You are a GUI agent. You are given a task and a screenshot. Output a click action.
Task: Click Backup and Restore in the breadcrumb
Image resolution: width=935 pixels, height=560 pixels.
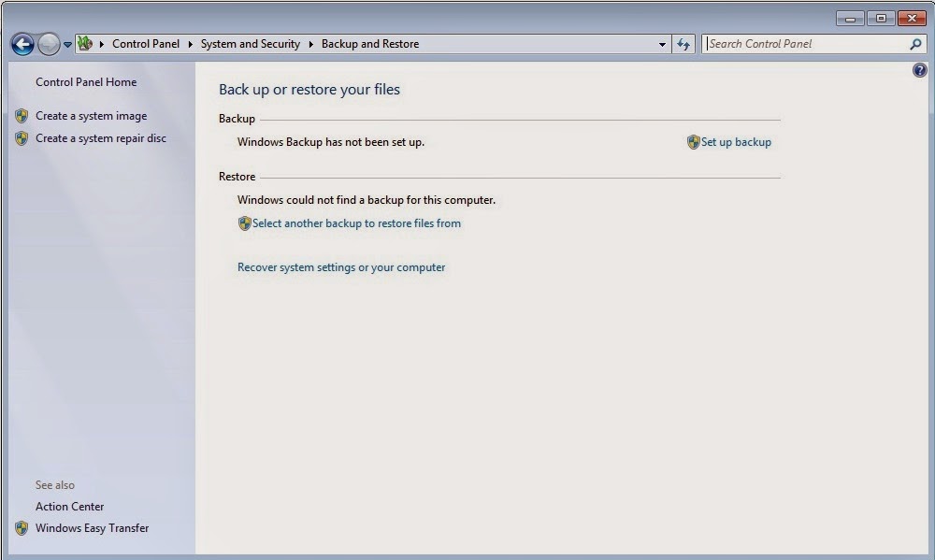[x=370, y=44]
